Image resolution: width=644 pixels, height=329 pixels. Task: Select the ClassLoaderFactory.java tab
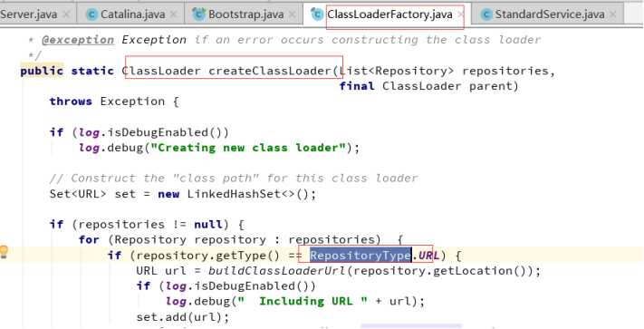[389, 15]
